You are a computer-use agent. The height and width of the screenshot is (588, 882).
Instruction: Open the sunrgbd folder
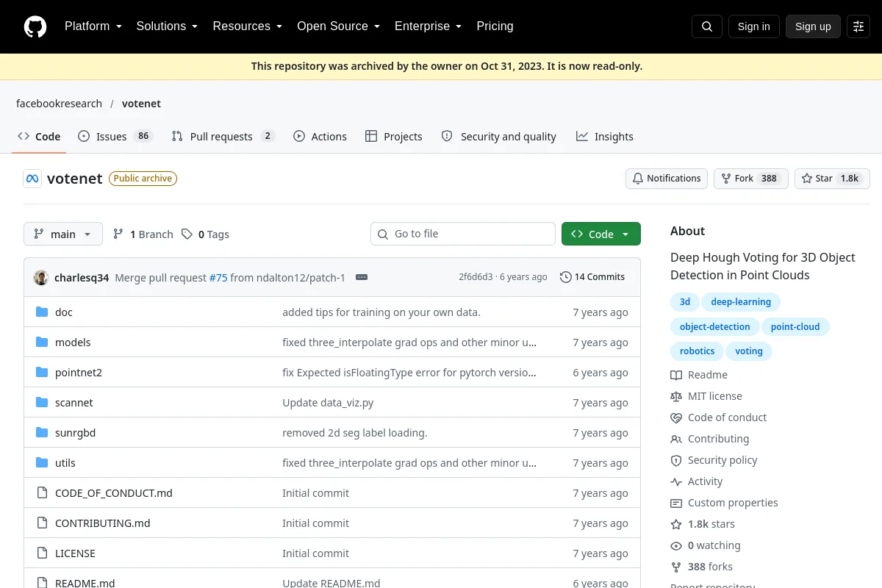point(75,433)
